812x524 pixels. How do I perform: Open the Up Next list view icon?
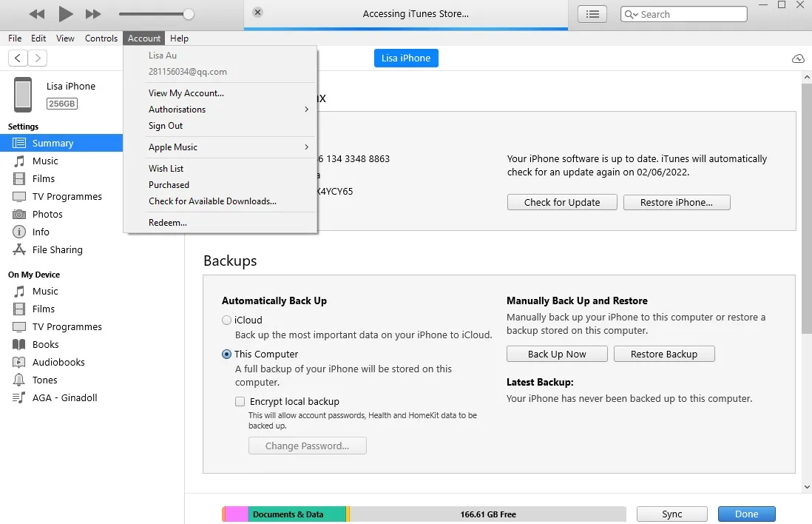(592, 14)
